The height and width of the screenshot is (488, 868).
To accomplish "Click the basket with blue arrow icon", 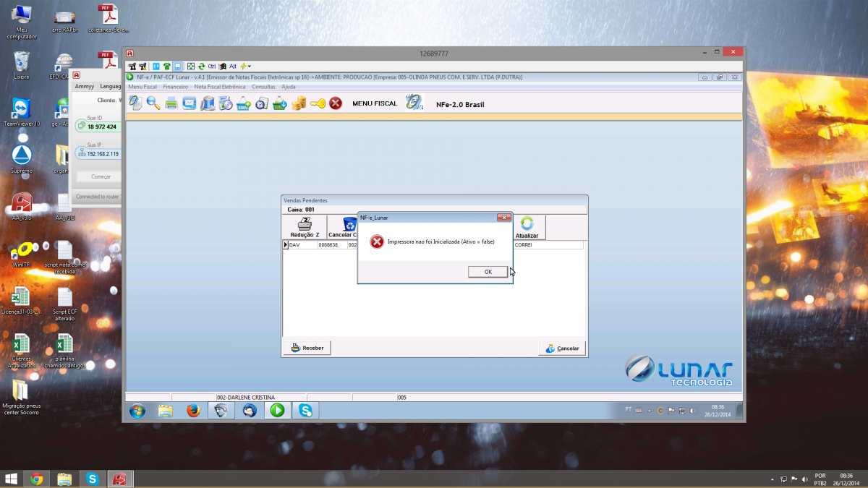I will point(280,103).
